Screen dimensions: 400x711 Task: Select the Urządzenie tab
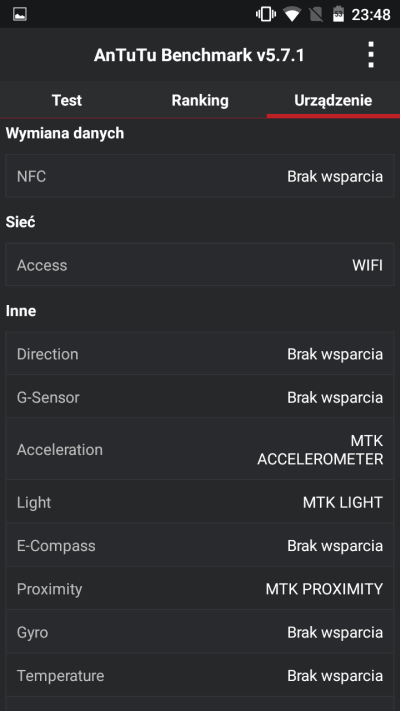(x=333, y=100)
